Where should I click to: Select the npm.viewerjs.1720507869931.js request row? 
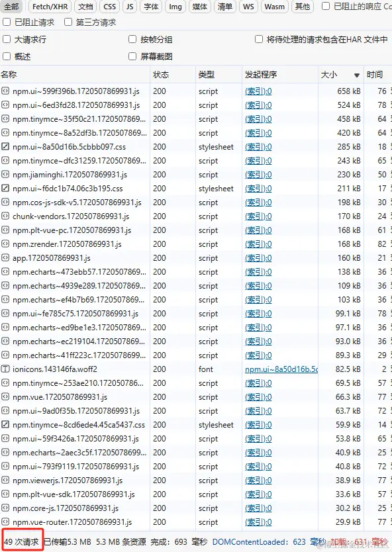(196, 480)
